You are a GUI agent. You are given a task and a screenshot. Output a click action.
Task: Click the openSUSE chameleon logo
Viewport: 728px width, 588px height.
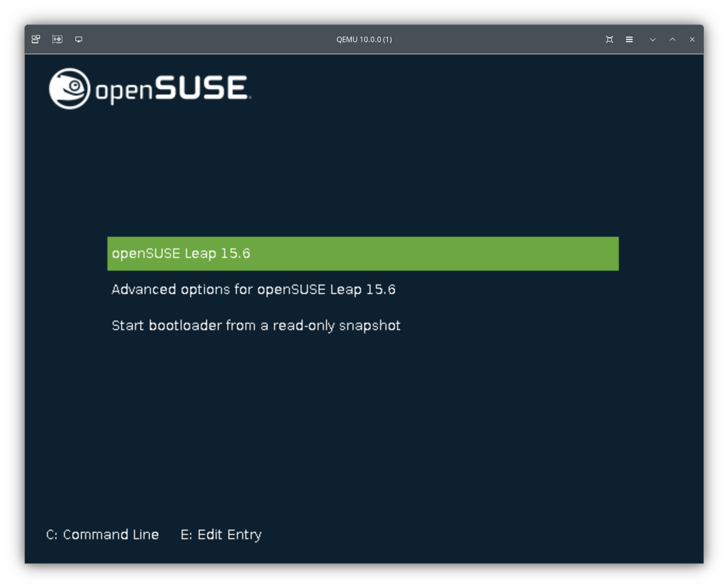(70, 89)
